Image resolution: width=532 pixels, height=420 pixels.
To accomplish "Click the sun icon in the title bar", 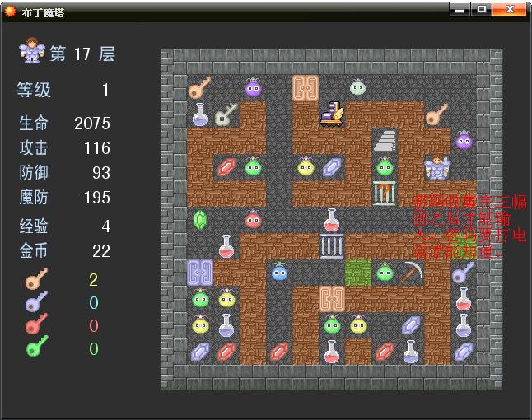I will [x=10, y=12].
